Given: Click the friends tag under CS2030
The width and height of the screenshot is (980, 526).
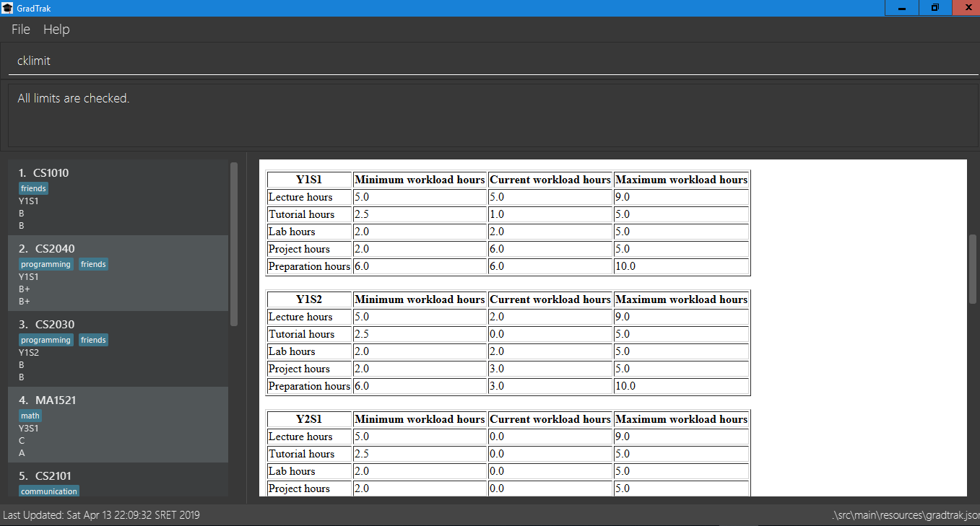Looking at the screenshot, I should [x=93, y=340].
